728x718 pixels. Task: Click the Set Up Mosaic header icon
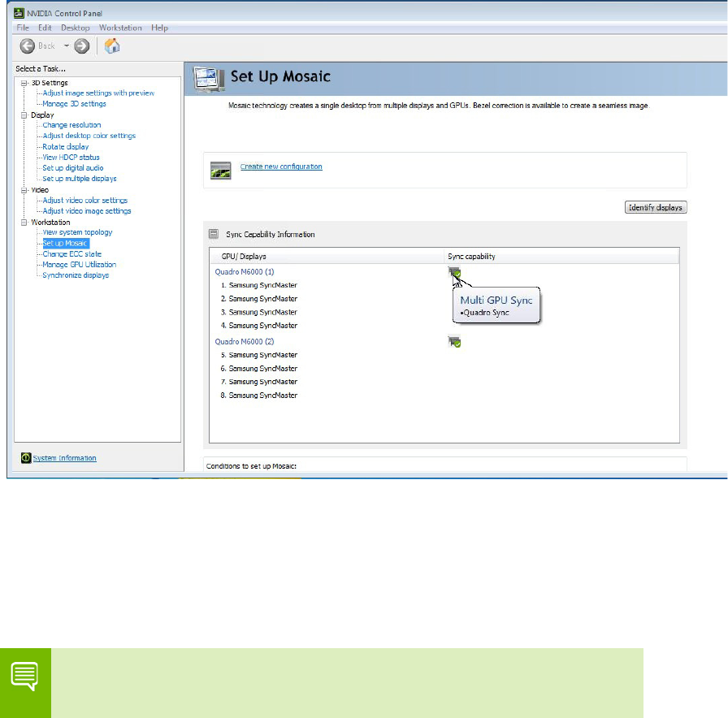pyautogui.click(x=209, y=79)
